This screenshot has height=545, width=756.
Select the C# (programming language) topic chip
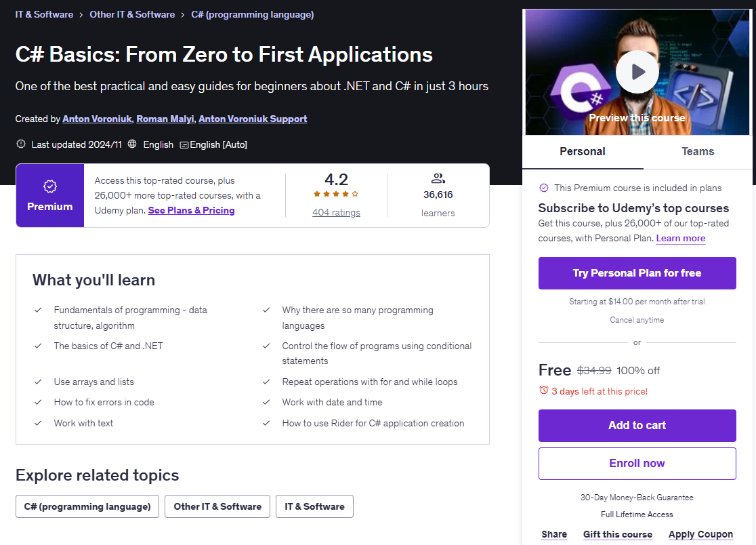[x=87, y=506]
